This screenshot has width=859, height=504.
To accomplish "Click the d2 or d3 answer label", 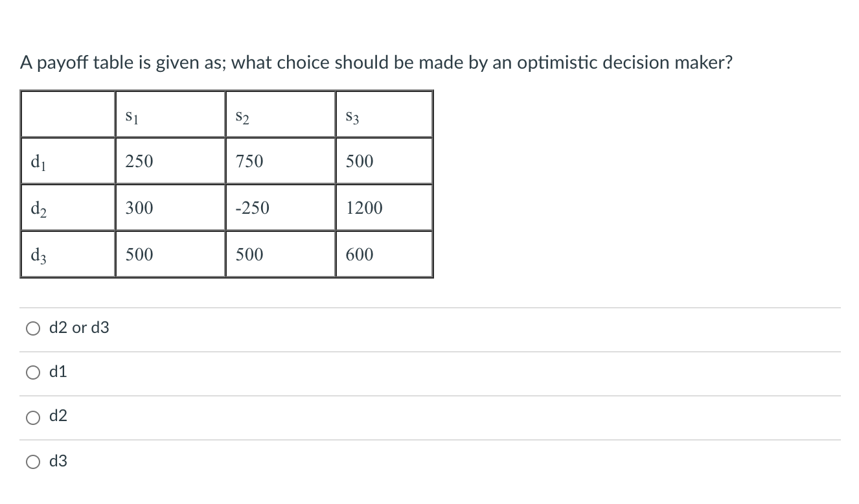I will tap(80, 328).
